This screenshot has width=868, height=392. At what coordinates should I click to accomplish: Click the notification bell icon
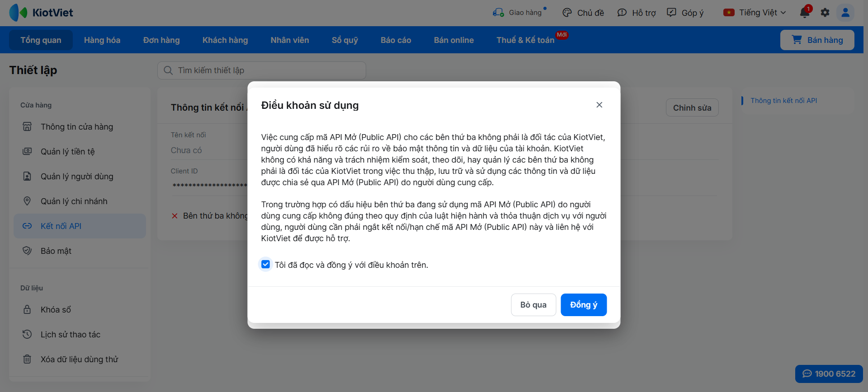pos(805,13)
